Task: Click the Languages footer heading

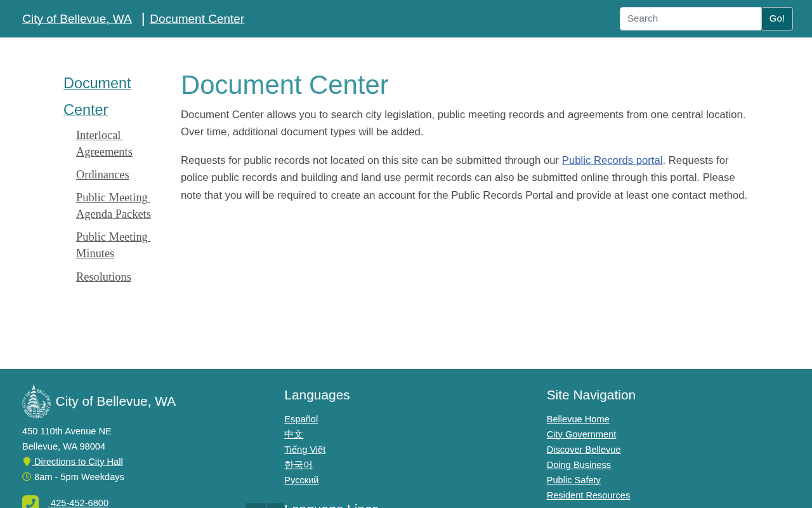Action: coord(317,395)
